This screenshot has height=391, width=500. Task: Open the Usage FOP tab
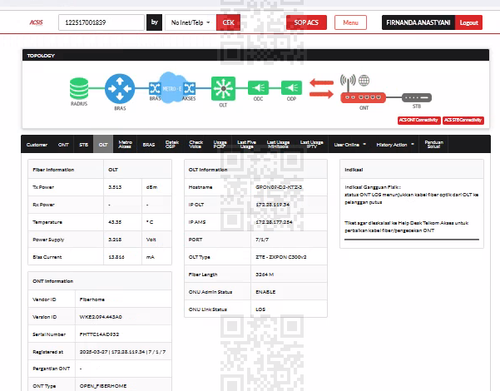tap(220, 144)
